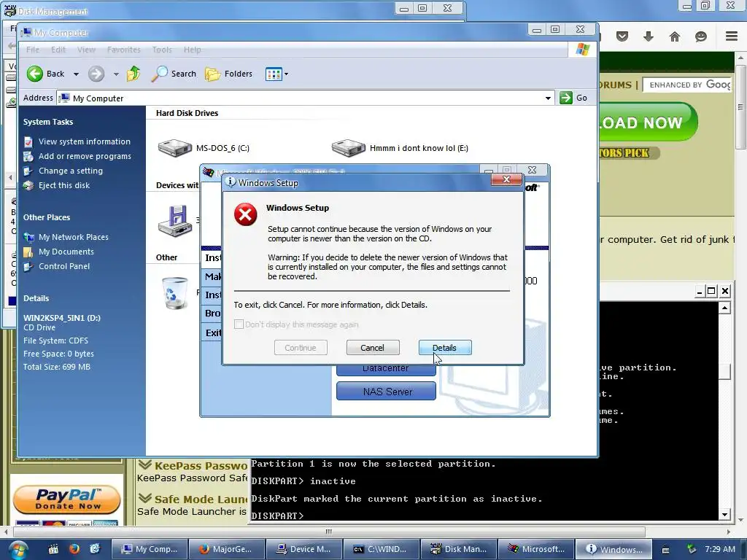Click the My Computer address field
The height and width of the screenshot is (560, 747).
[305, 98]
